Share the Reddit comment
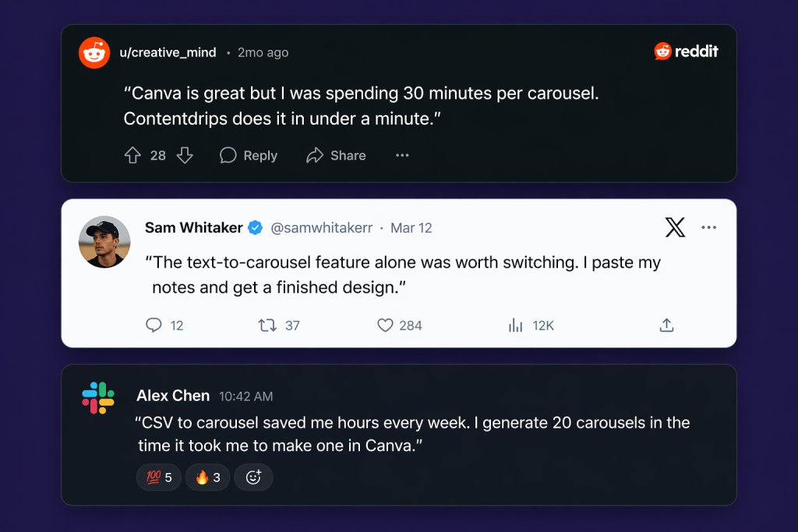 336,155
